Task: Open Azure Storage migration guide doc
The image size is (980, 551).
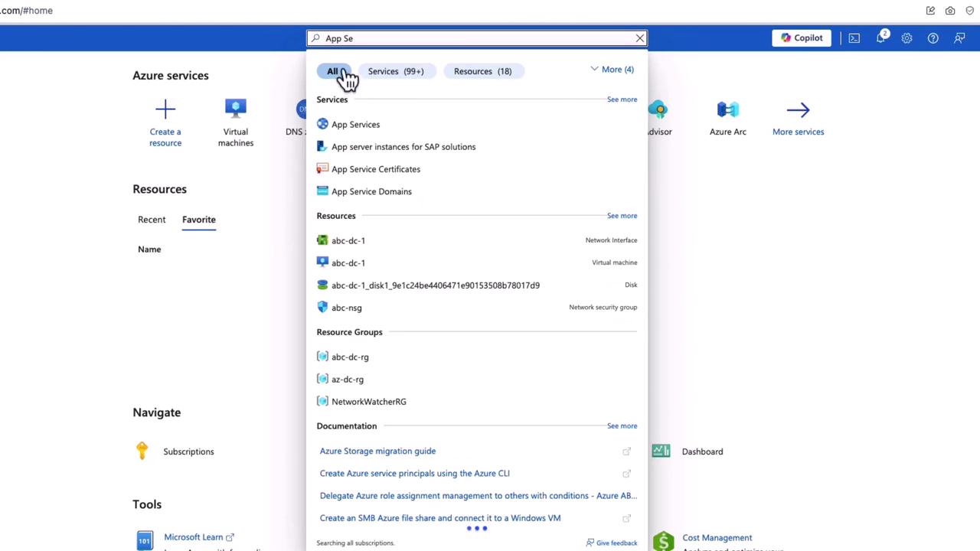Action: (377, 451)
